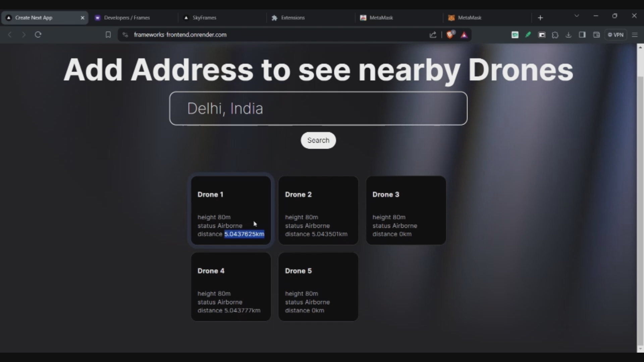Image resolution: width=644 pixels, height=362 pixels.
Task: Open site settings icon in address bar
Action: click(125, 35)
